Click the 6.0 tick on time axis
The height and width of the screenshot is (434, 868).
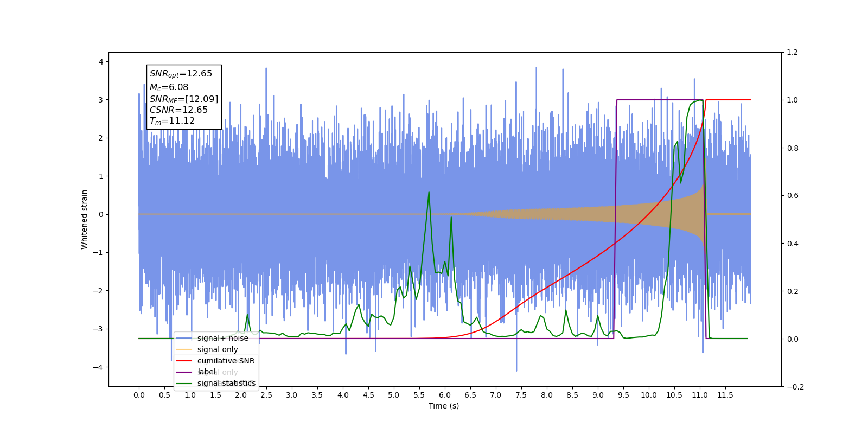coord(445,395)
